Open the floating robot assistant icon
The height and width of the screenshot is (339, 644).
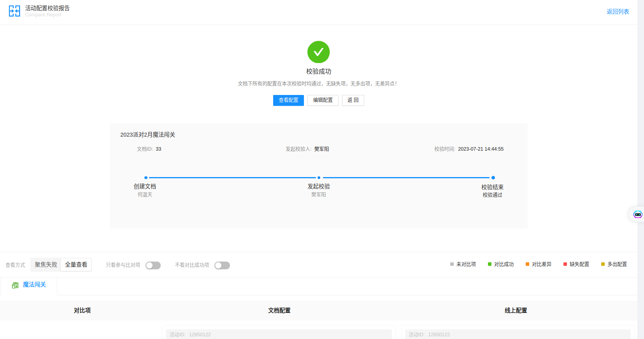(637, 214)
